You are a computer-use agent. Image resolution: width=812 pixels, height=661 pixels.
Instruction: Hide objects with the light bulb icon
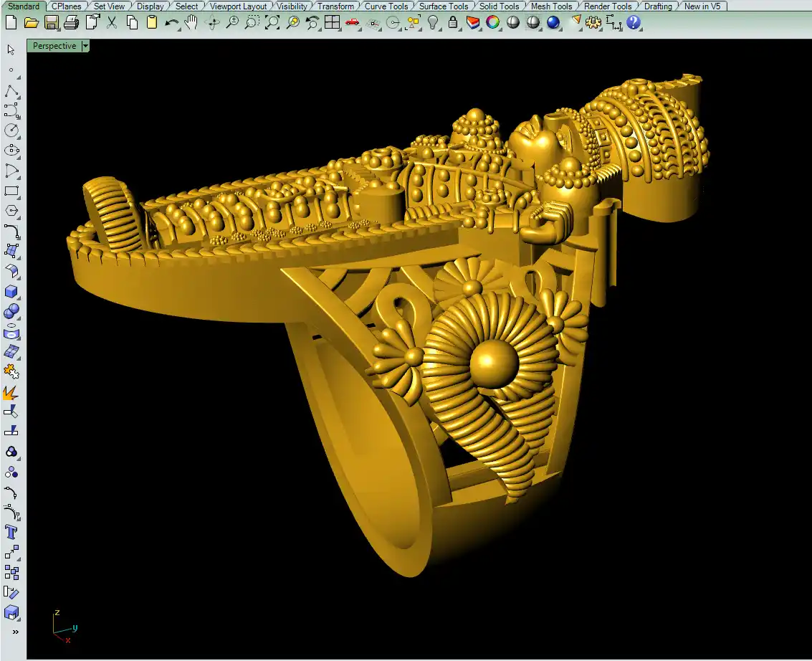[x=434, y=23]
